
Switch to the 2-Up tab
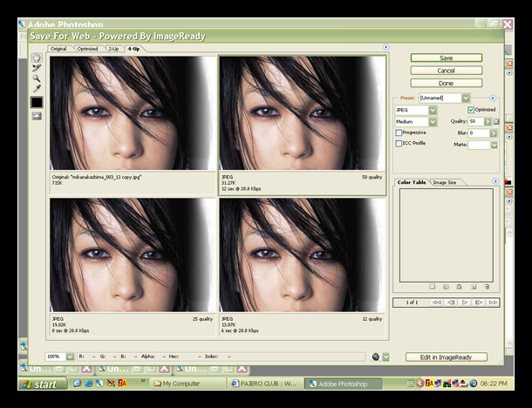(113, 49)
